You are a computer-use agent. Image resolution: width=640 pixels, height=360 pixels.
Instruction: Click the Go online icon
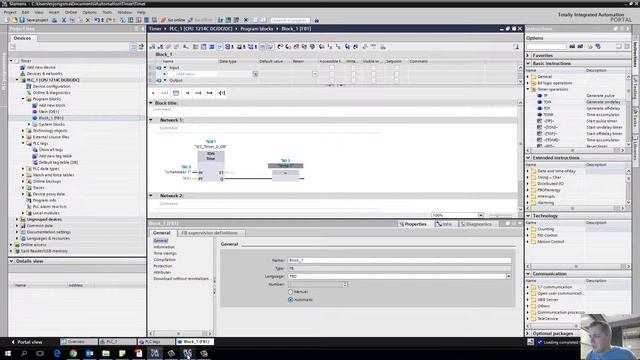tap(163, 20)
